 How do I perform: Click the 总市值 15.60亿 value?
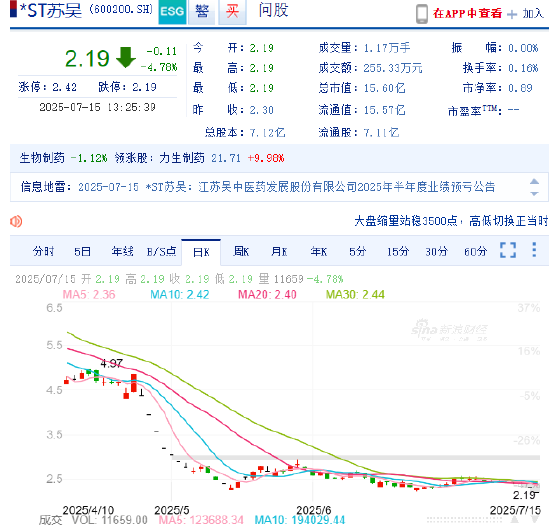[384, 88]
